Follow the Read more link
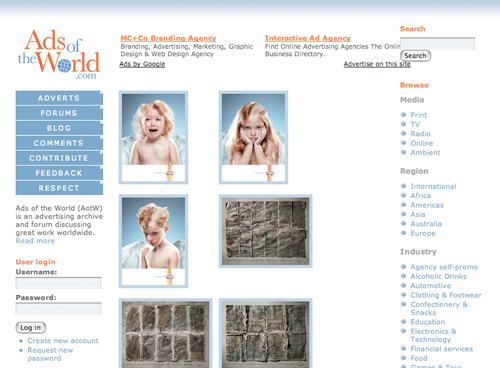Viewport: 500px width, 368px height. [35, 241]
